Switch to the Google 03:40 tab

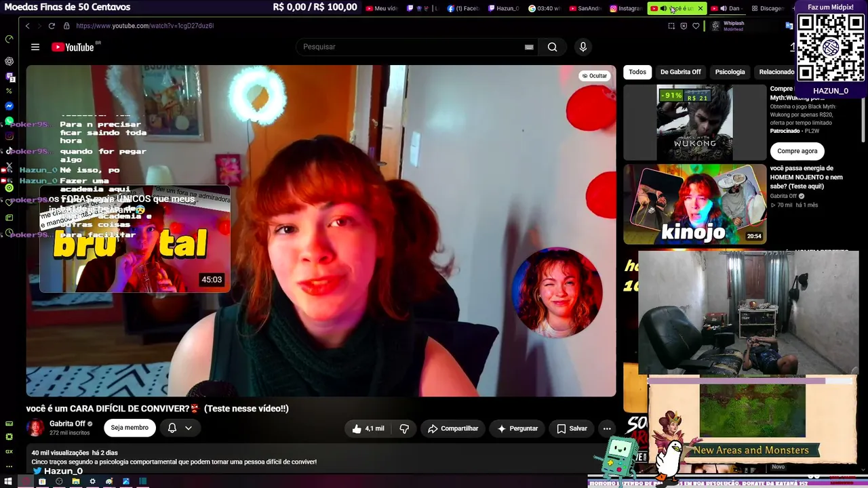545,8
